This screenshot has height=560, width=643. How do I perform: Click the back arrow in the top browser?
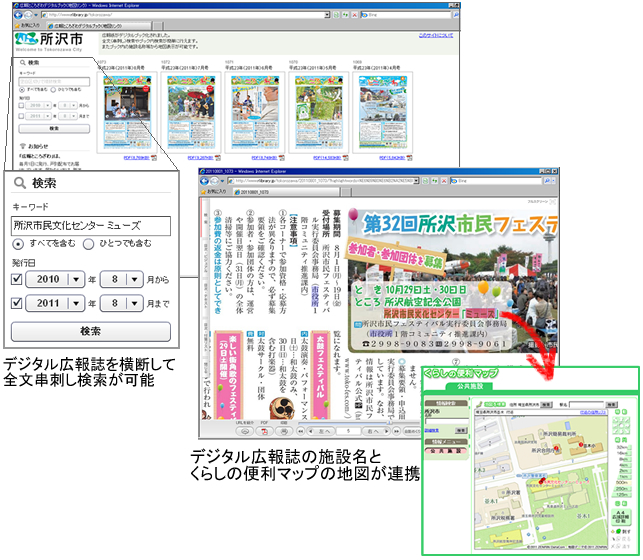click(20, 17)
